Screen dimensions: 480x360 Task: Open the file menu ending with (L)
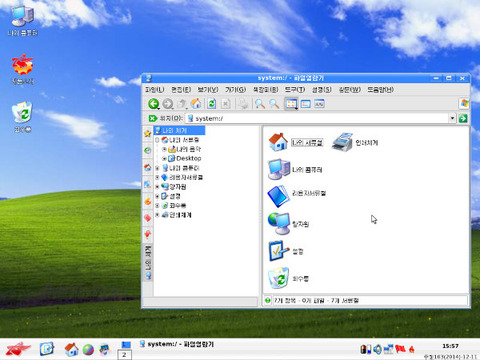(x=155, y=90)
